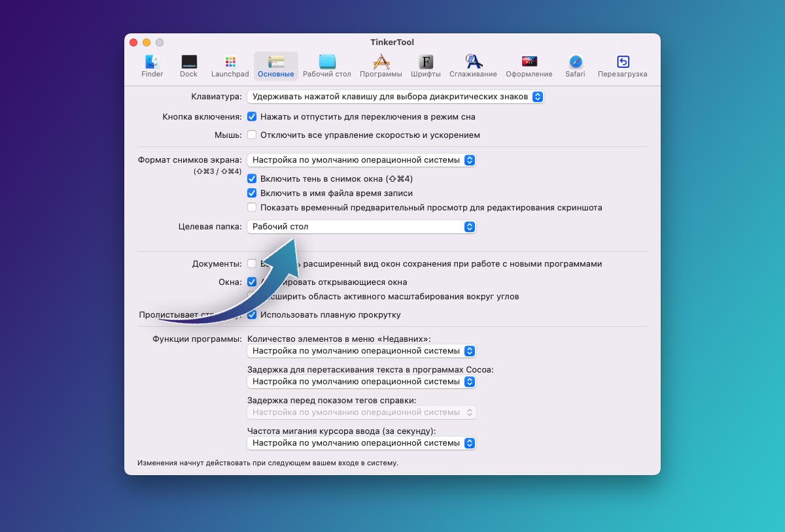Screen dimensions: 785x532
Task: Open the Оформление pane
Action: tap(529, 66)
